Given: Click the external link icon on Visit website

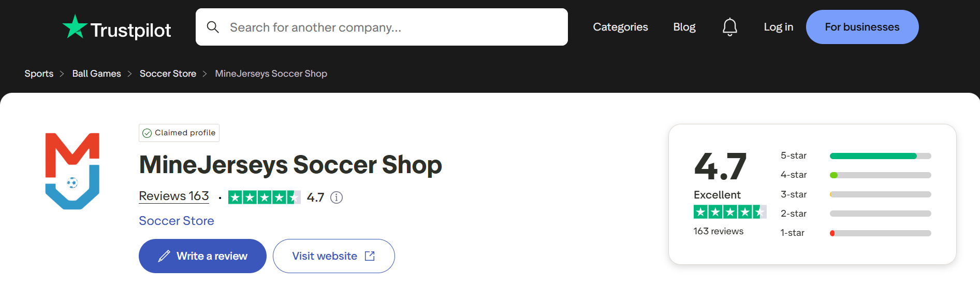Looking at the screenshot, I should [x=370, y=256].
